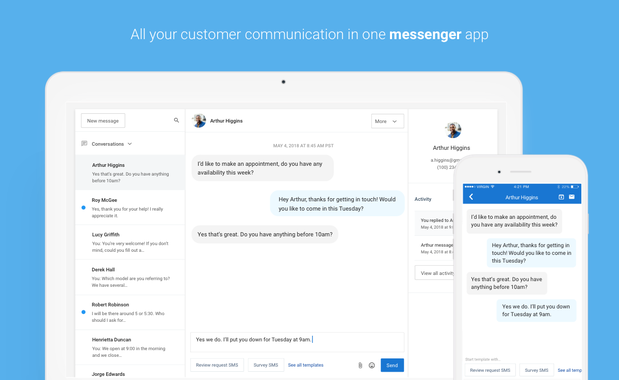
Task: Tap the contact card icon on phone
Action: pyautogui.click(x=561, y=197)
